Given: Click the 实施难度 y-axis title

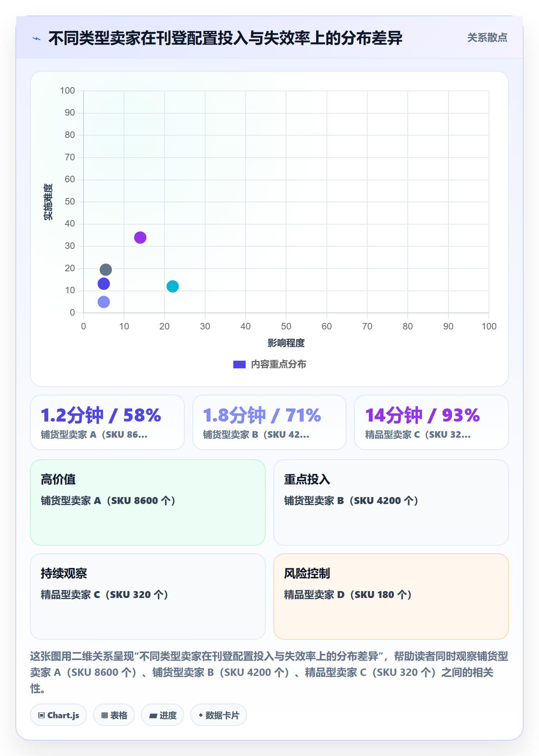Looking at the screenshot, I should [48, 202].
